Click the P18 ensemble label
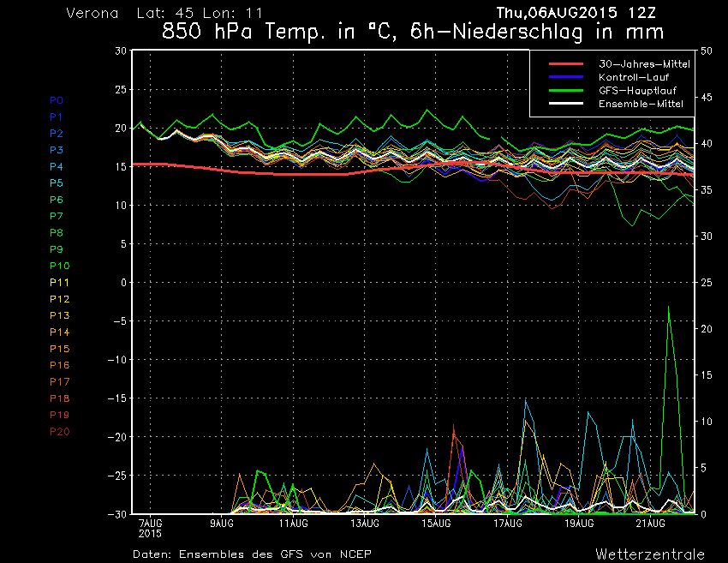The width and height of the screenshot is (728, 563). pyautogui.click(x=59, y=398)
